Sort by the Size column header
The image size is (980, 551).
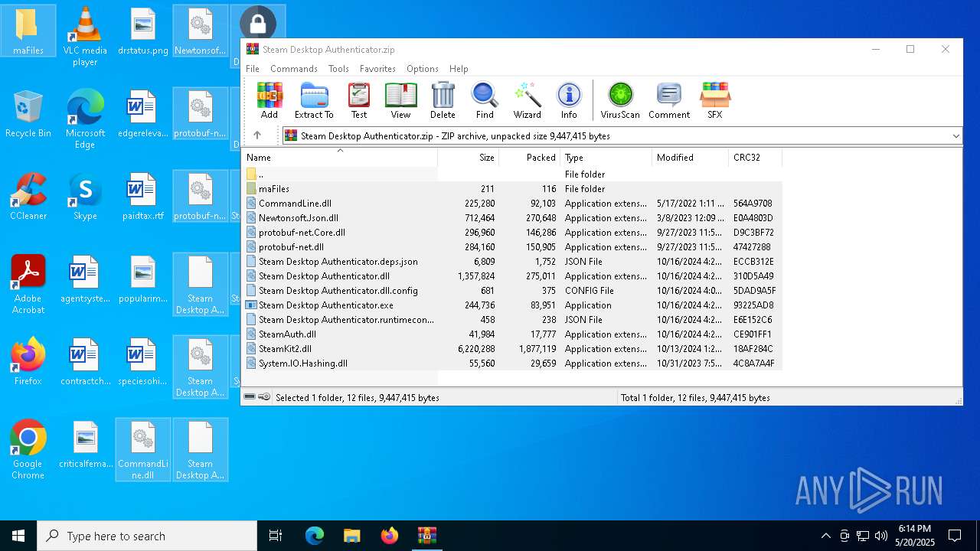click(x=469, y=158)
